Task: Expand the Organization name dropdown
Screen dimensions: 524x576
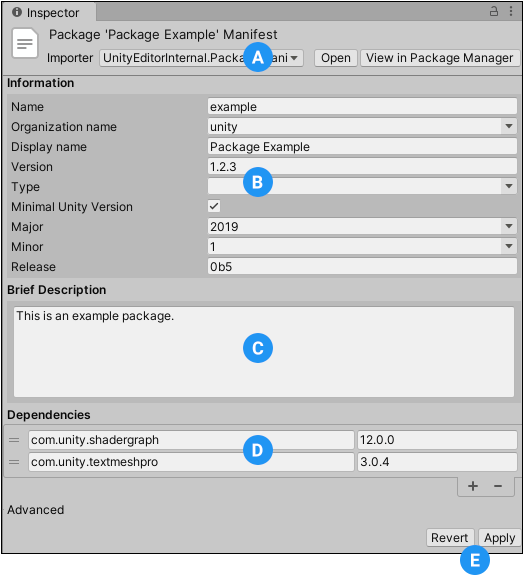Action: (362, 126)
